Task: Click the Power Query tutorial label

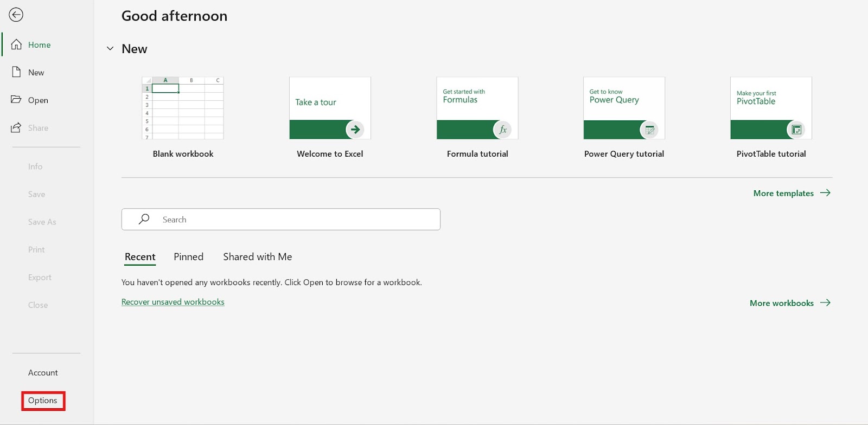Action: (x=624, y=154)
